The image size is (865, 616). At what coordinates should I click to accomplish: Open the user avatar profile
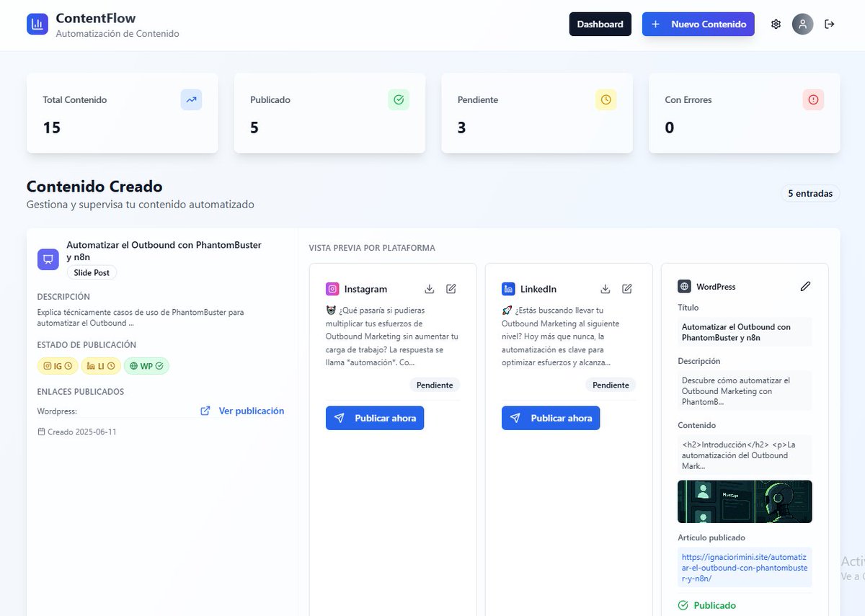click(802, 24)
